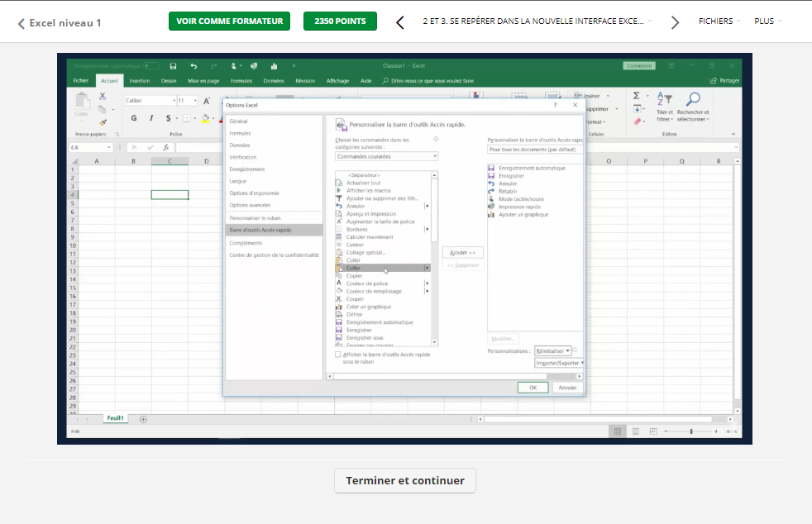Screen dimensions: 812x524
Task: Check Afficher la barre d'outils Accès rapide sous le ruban
Action: click(338, 355)
